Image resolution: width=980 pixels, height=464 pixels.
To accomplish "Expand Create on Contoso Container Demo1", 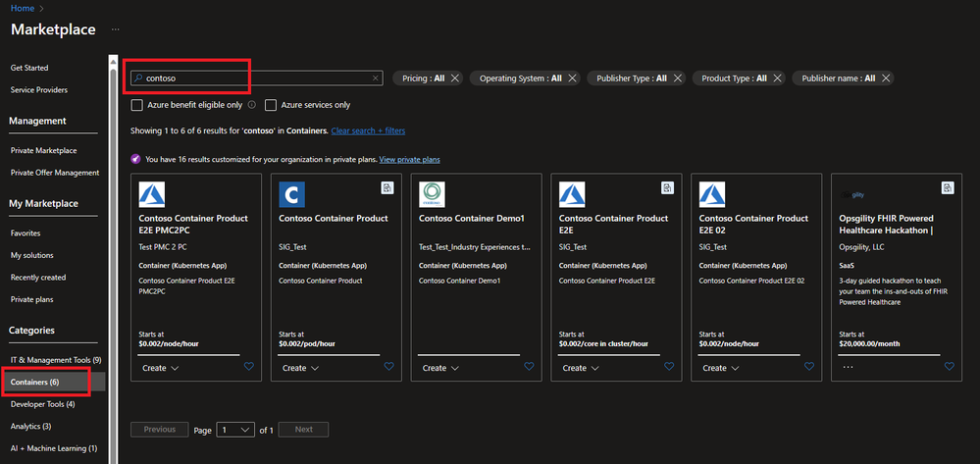I will 440,368.
